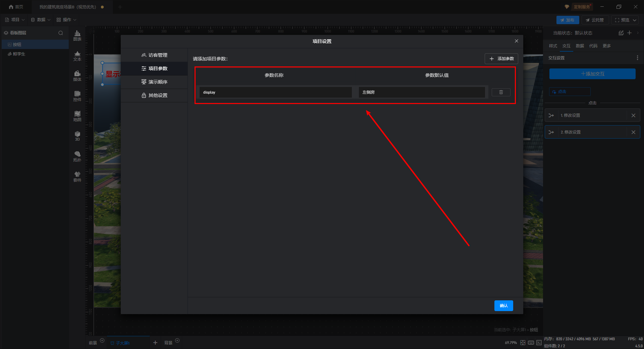Select the 点击 event chip
Viewport: 644px width, 349px height.
pyautogui.click(x=570, y=92)
